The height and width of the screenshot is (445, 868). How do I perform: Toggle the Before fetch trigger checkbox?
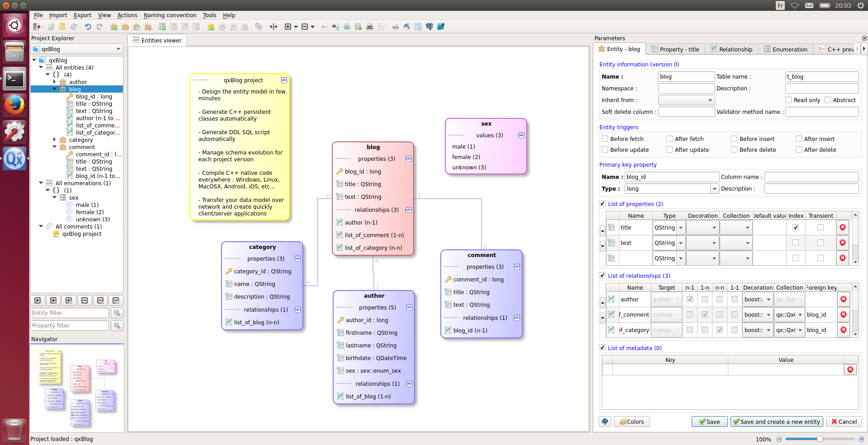coord(605,139)
